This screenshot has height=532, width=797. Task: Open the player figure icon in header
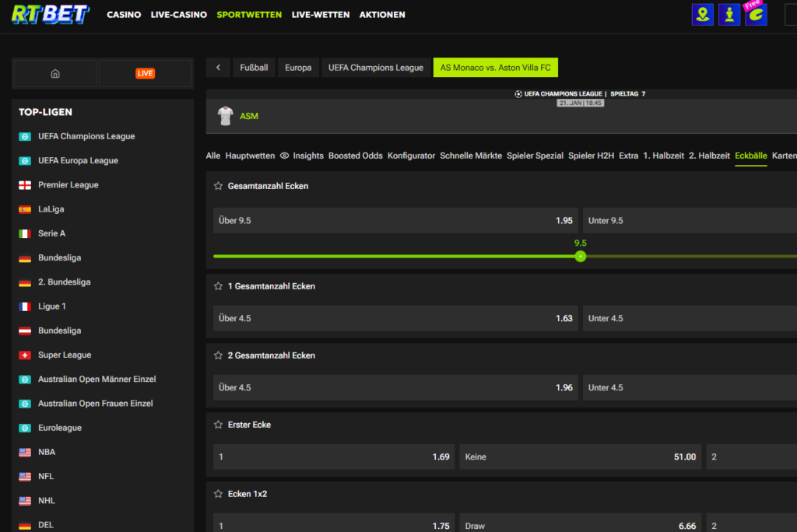click(x=729, y=15)
